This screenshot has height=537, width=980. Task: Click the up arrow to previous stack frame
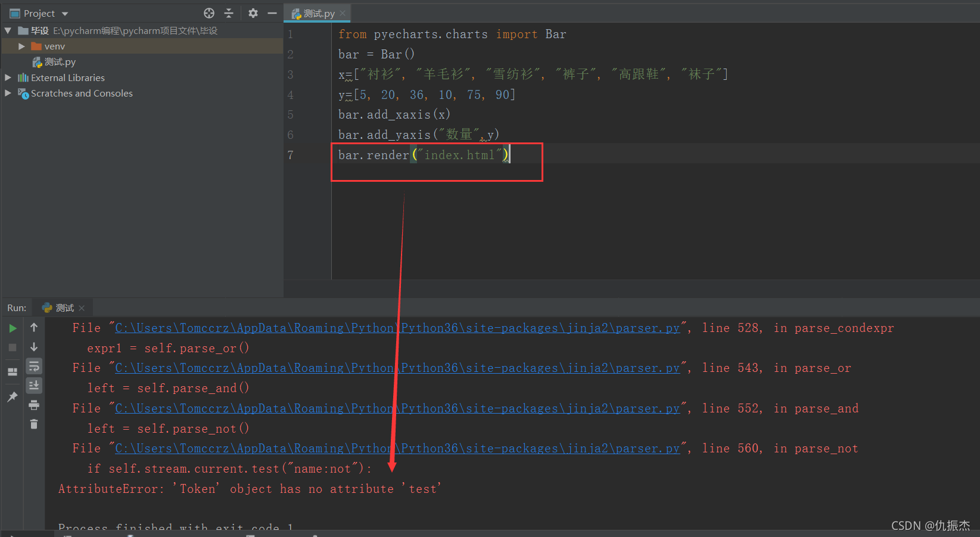(34, 327)
